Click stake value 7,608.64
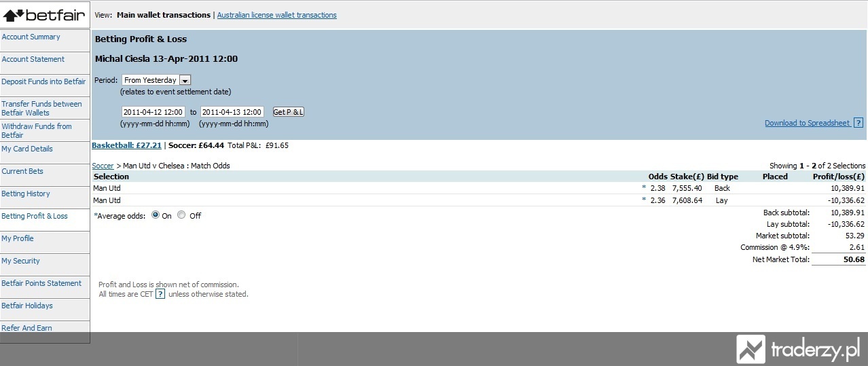 click(x=687, y=200)
